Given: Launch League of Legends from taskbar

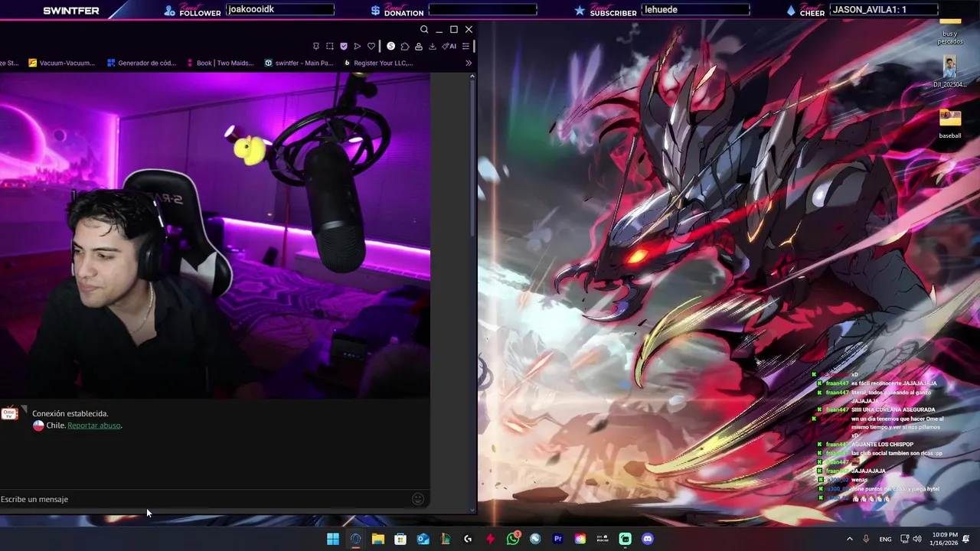Looking at the screenshot, I should pos(446,539).
